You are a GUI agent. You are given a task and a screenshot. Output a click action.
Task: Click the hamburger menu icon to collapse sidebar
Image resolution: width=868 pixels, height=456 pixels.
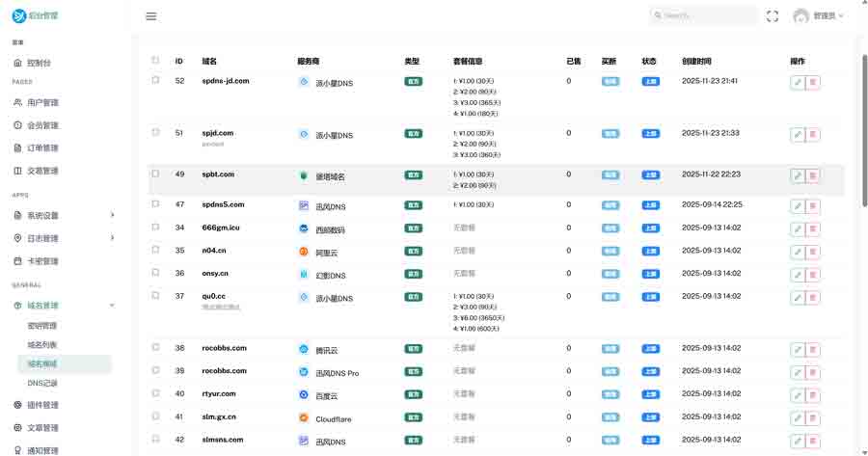151,16
